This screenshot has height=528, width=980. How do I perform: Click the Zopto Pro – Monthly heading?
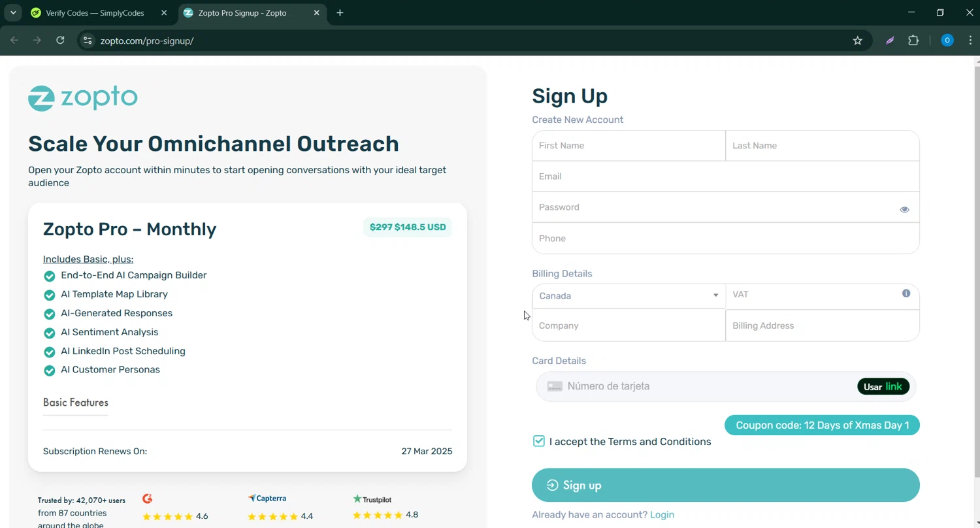point(129,229)
